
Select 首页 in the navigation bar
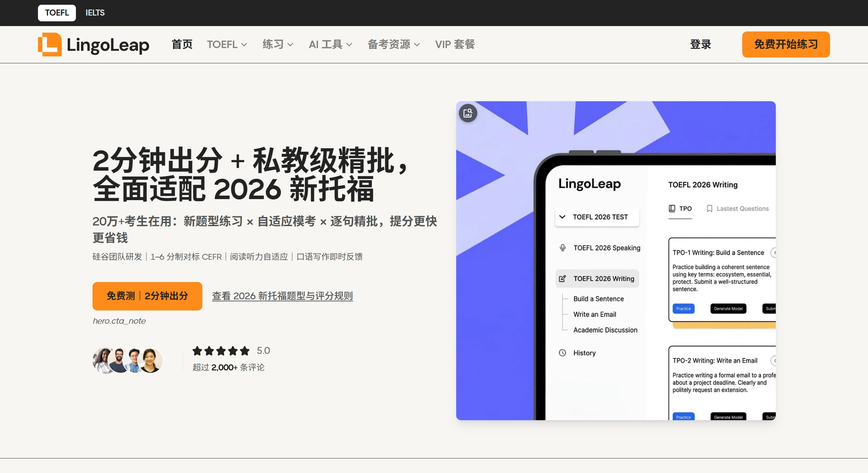(182, 44)
